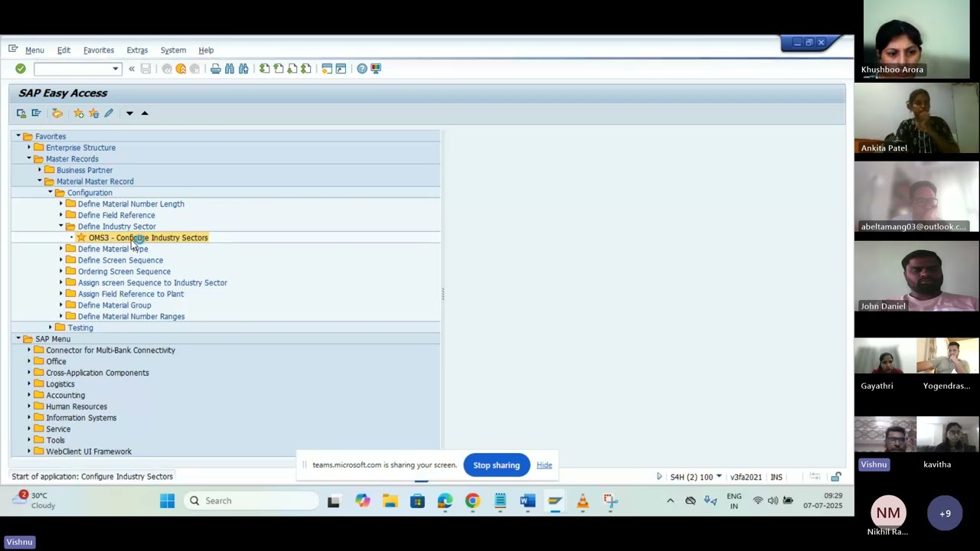The image size is (980, 551).
Task: Click the Hide link on sharing bar
Action: pyautogui.click(x=544, y=465)
